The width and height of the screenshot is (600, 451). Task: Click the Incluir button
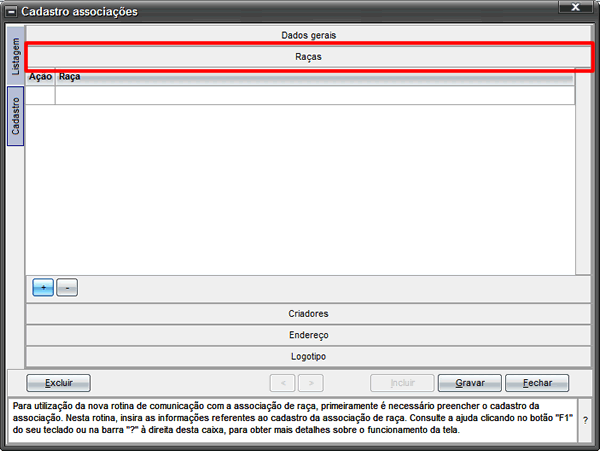[x=402, y=383]
